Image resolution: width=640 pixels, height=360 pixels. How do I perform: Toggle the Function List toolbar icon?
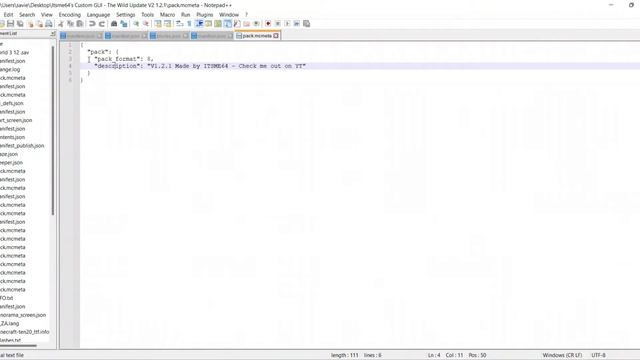(237, 24)
